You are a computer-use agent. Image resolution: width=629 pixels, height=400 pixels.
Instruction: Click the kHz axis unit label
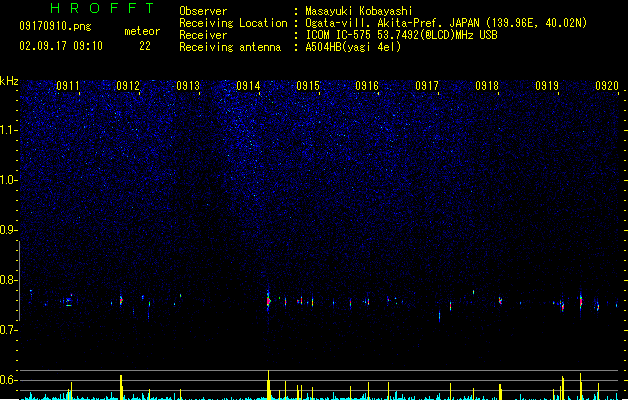pos(9,81)
